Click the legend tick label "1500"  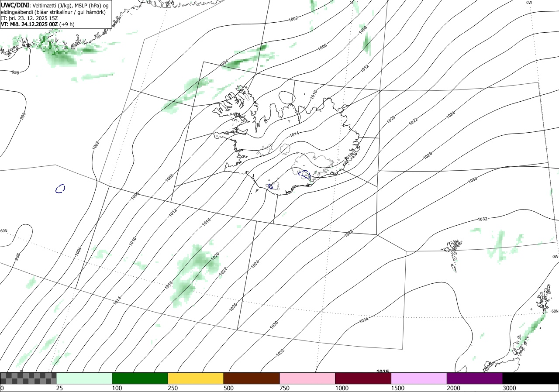[398, 388]
